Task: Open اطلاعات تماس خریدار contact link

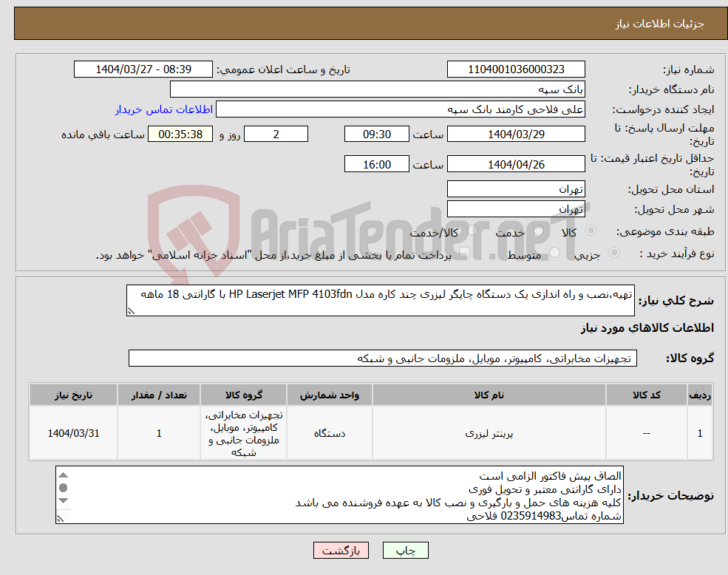Action: [164, 109]
